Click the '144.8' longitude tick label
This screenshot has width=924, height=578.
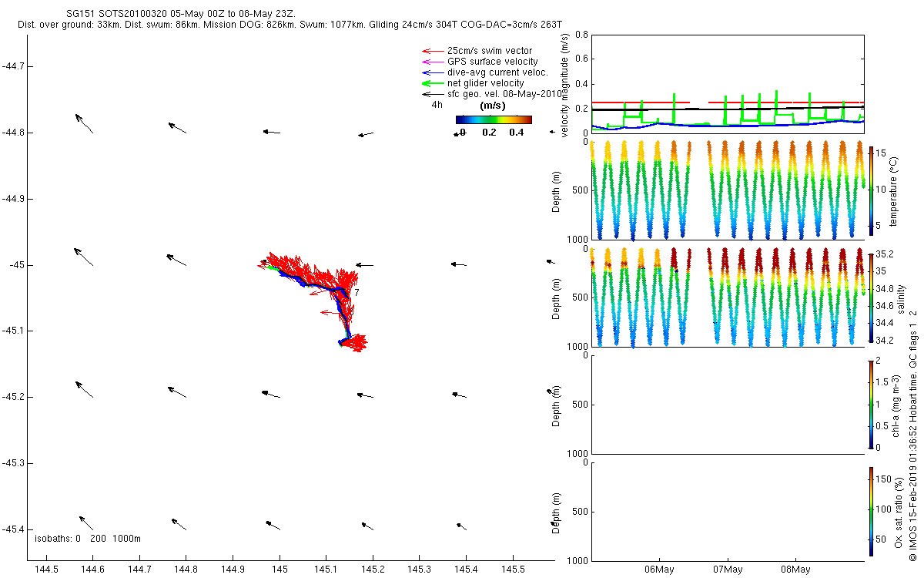pyautogui.click(x=186, y=569)
